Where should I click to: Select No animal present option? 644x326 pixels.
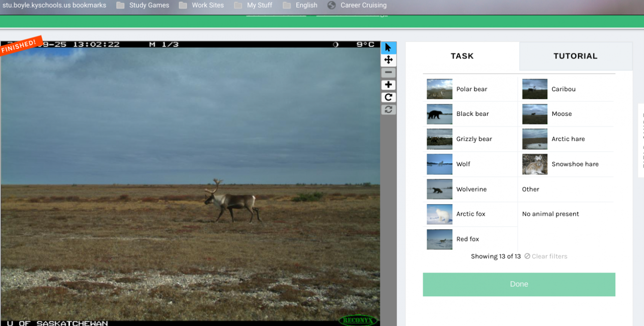tap(566, 214)
